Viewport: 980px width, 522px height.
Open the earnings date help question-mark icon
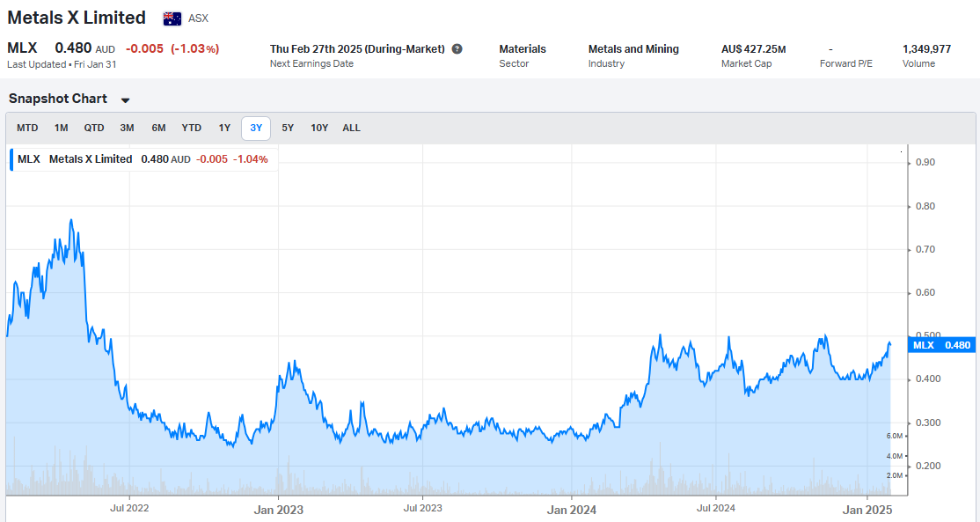coord(457,48)
